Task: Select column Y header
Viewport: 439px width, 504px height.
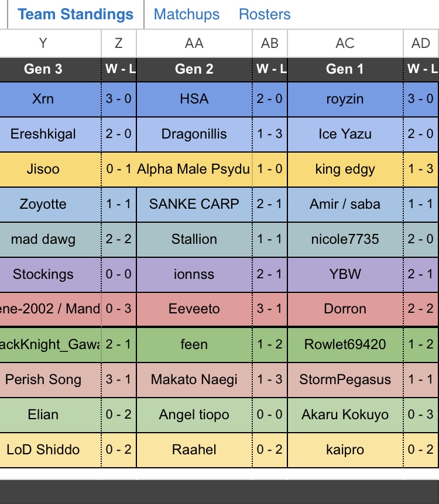Action: point(43,43)
